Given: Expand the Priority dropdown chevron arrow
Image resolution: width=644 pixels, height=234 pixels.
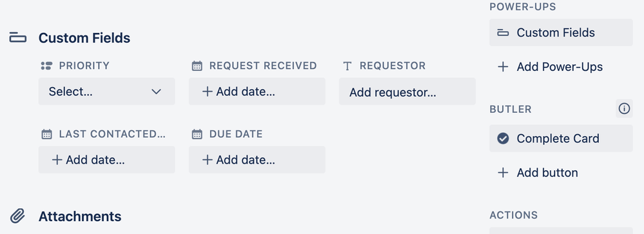Looking at the screenshot, I should pos(156,92).
